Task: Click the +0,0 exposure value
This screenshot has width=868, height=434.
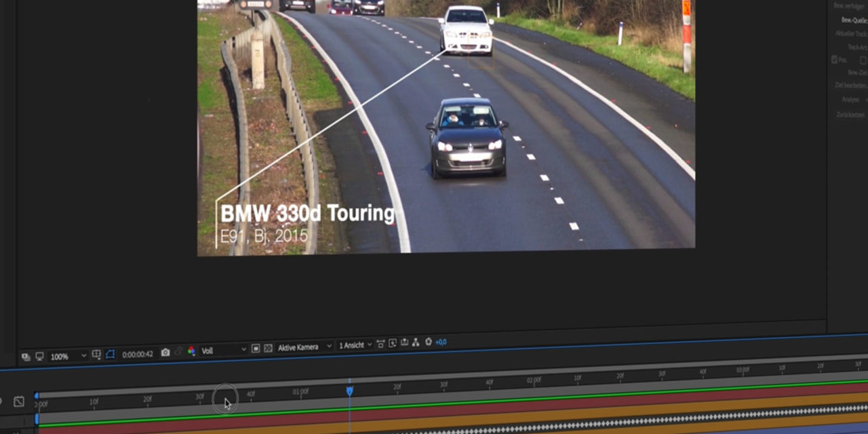Action: point(441,342)
